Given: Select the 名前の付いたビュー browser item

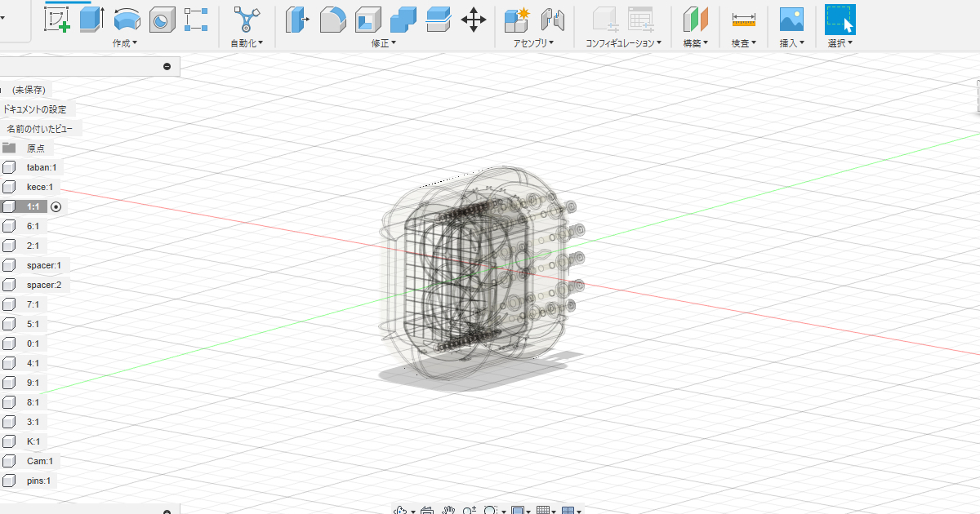Looking at the screenshot, I should pos(40,129).
